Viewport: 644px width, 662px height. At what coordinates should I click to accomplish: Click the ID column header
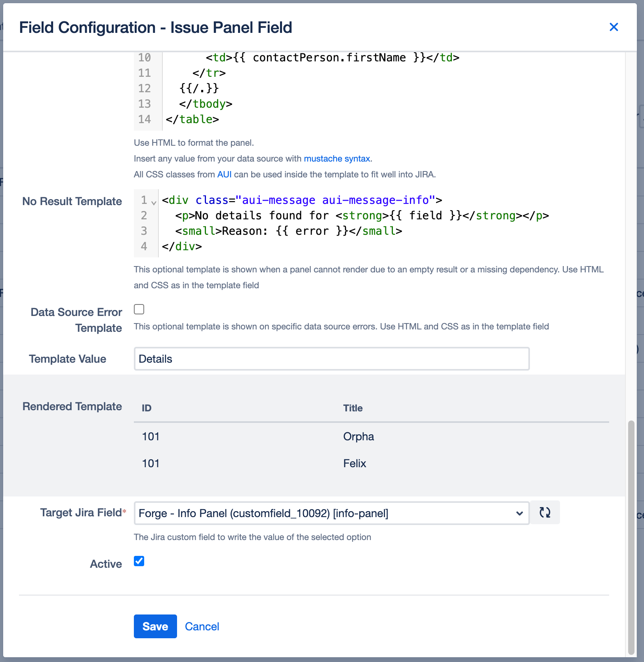coord(146,408)
